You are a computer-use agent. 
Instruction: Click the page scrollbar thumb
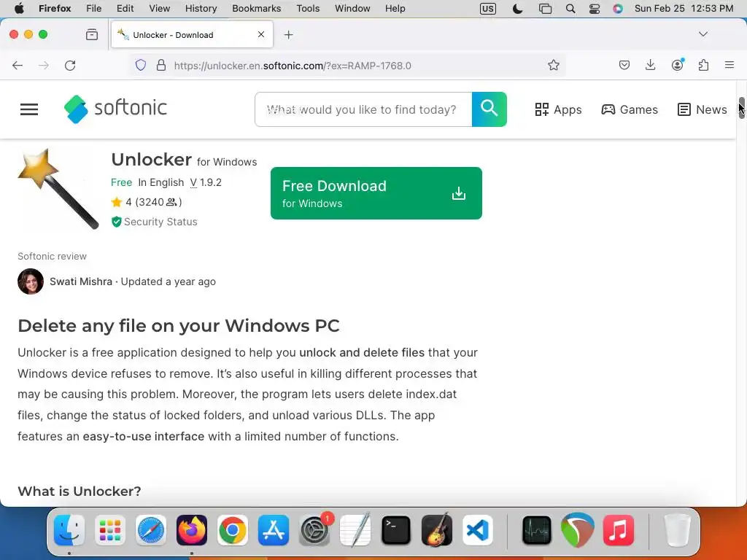pos(742,108)
